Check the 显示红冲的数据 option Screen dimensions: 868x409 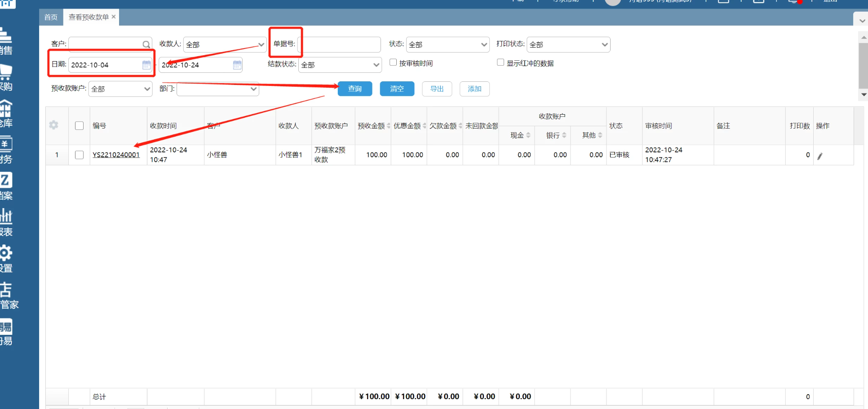500,63
